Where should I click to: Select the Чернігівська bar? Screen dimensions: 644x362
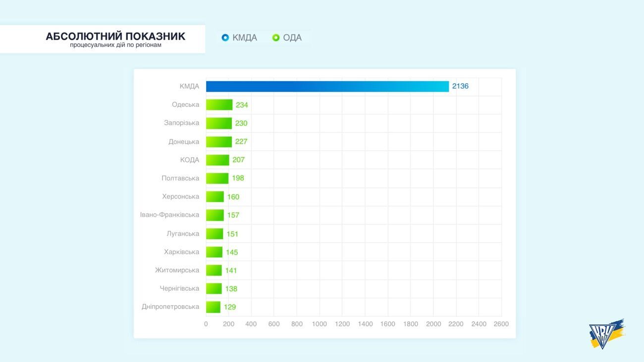(x=214, y=289)
